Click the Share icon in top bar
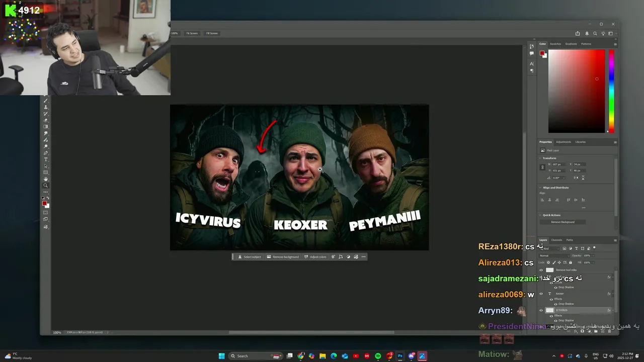The image size is (644, 362). 578,33
